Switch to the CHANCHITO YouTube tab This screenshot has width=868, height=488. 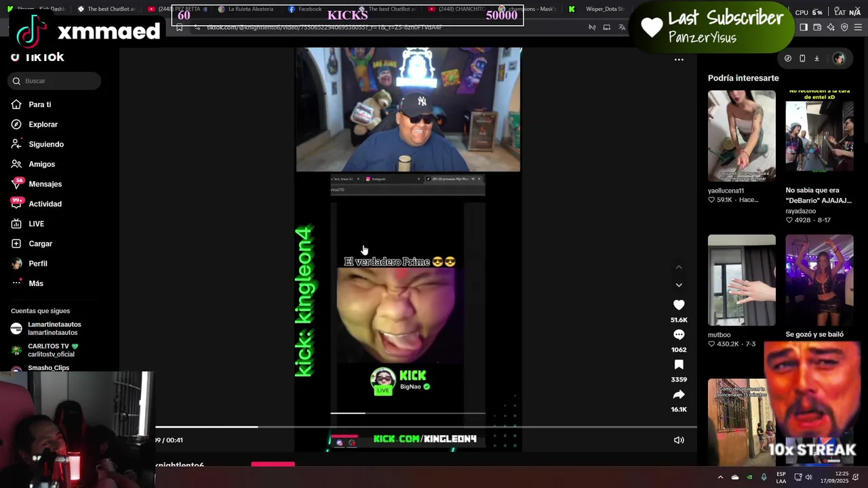pyautogui.click(x=456, y=9)
